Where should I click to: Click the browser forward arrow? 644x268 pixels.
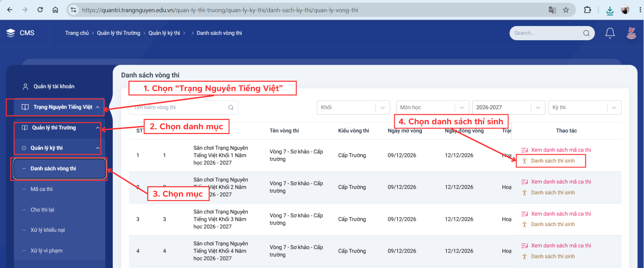(x=25, y=10)
